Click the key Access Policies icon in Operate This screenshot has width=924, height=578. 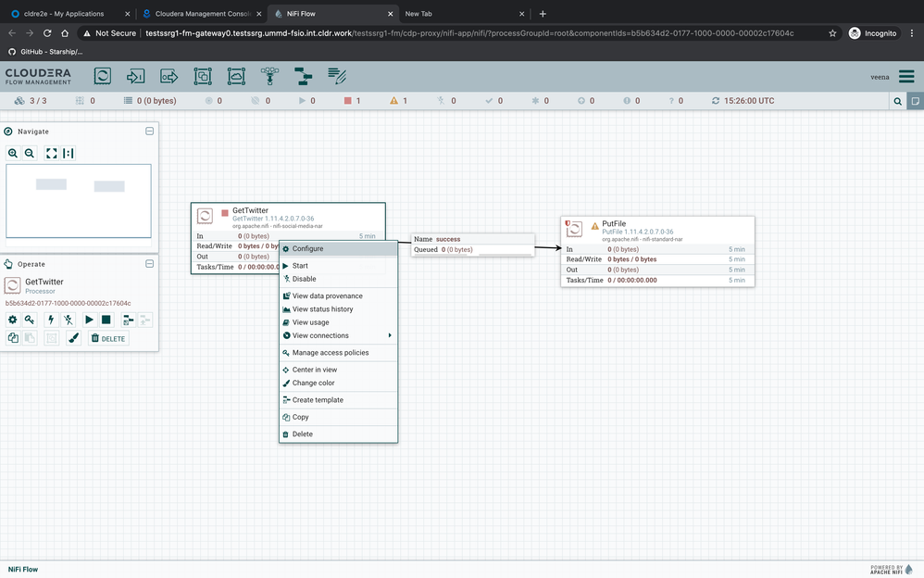[29, 320]
